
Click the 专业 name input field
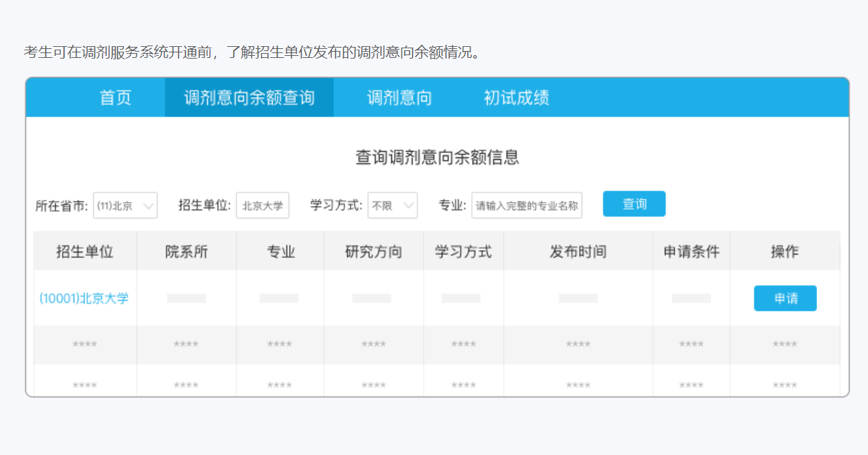pyautogui.click(x=526, y=205)
